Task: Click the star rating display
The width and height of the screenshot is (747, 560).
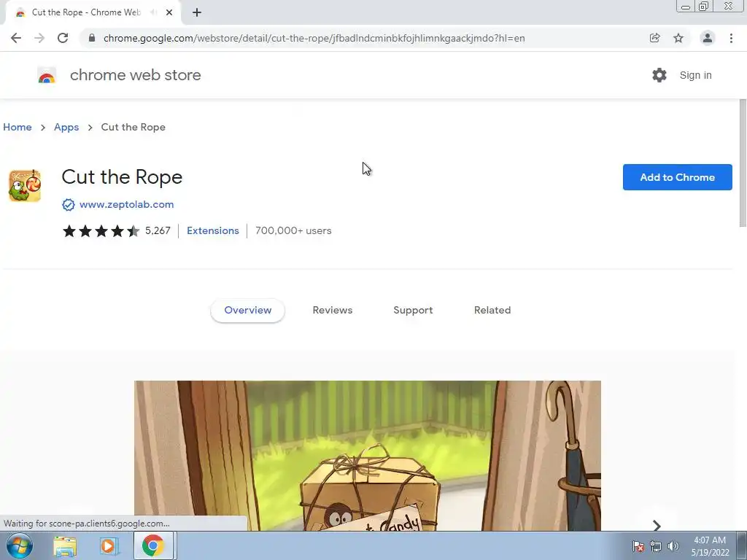Action: 101,231
